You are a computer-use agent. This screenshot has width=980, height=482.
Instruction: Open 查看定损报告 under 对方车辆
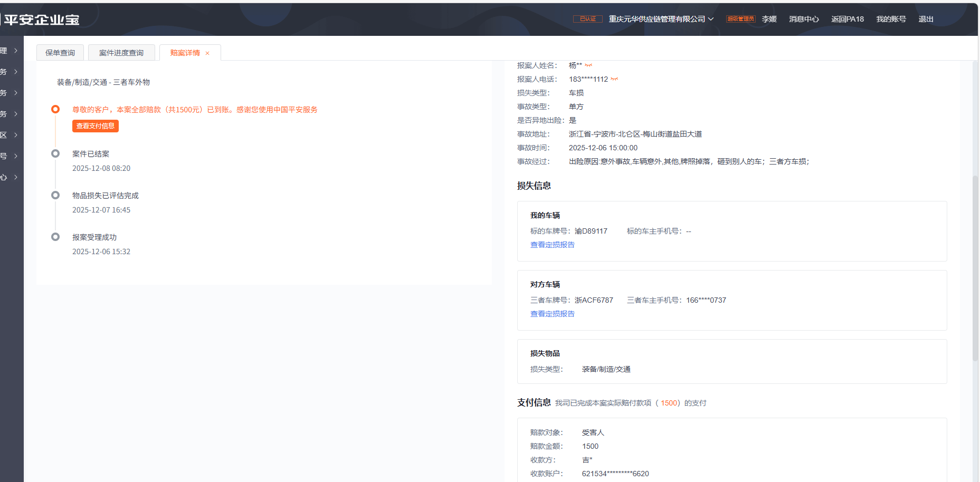pos(552,314)
